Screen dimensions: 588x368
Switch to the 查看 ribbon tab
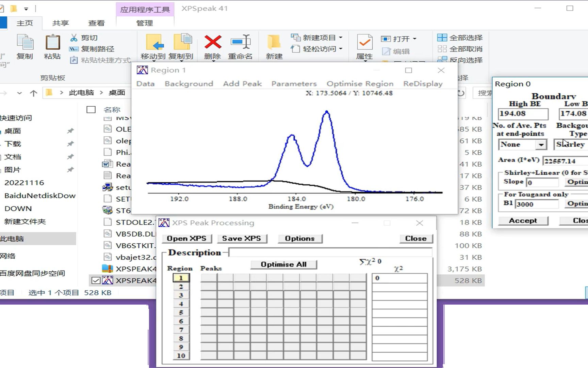pyautogui.click(x=96, y=23)
